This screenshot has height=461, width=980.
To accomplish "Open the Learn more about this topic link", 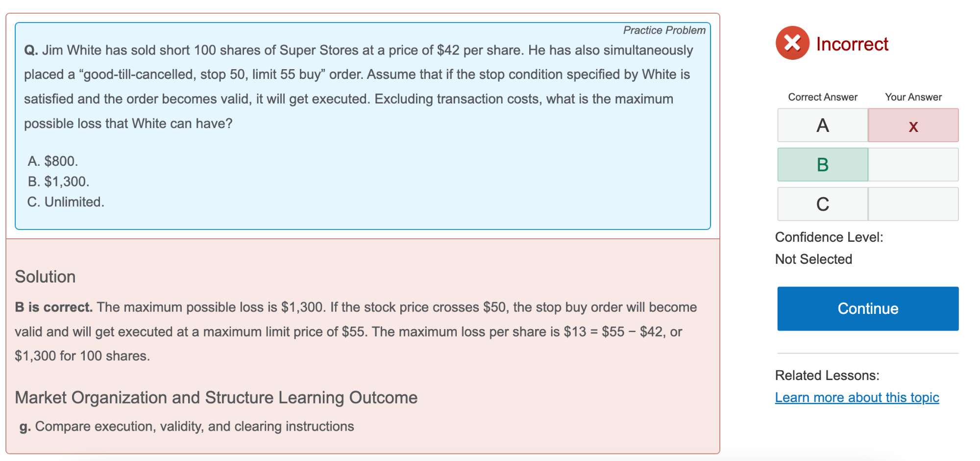I will pyautogui.click(x=857, y=397).
